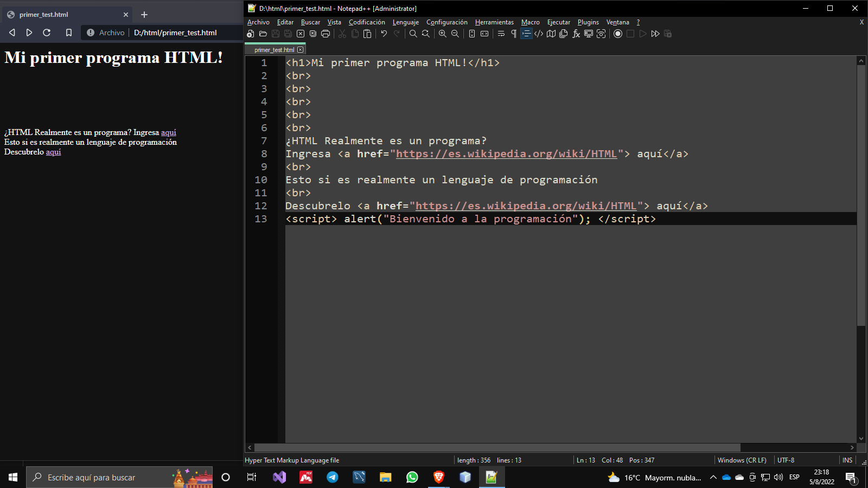Click the code tag language icon
The width and height of the screenshot is (868, 488).
[x=539, y=34]
